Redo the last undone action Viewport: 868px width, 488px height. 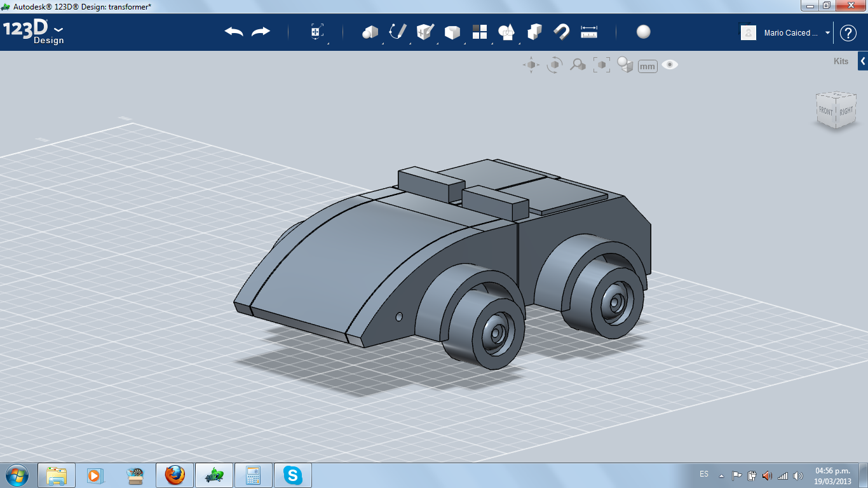[261, 32]
